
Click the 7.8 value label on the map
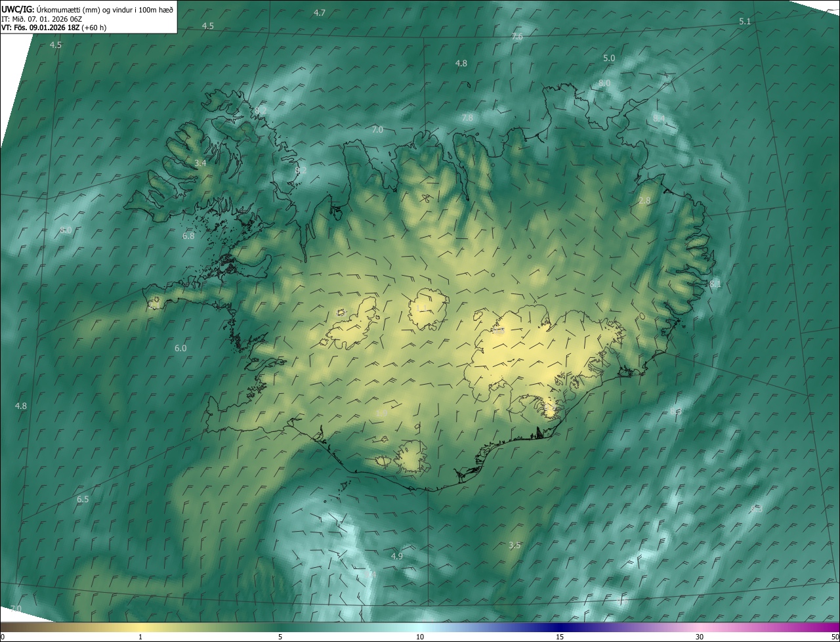pyautogui.click(x=467, y=118)
